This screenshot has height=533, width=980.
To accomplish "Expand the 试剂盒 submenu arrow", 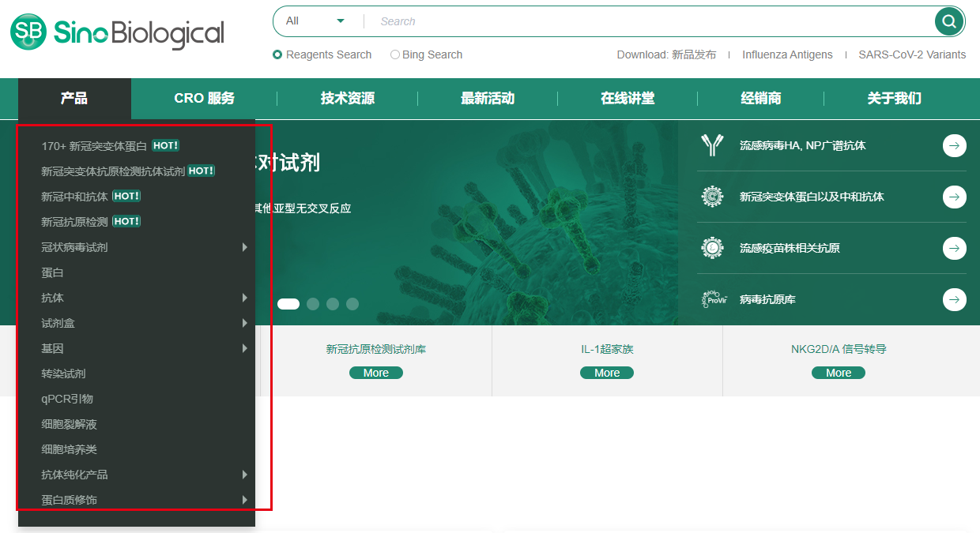I will tap(245, 323).
